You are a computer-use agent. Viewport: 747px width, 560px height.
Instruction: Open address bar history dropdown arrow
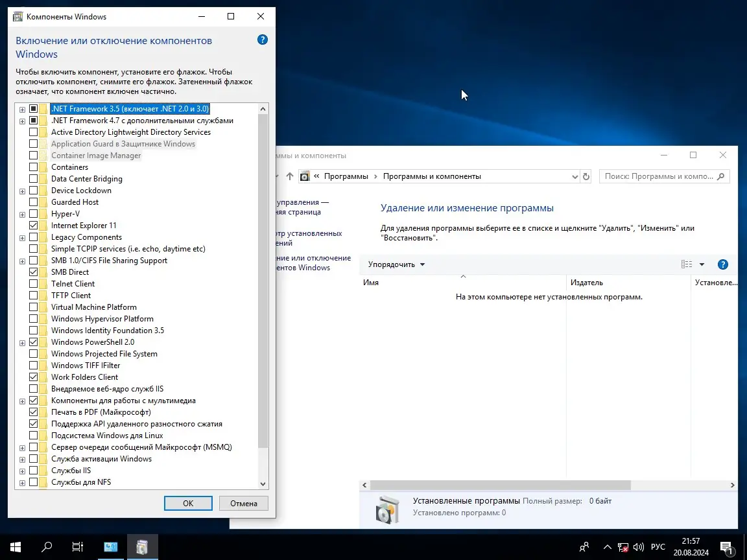pos(575,177)
